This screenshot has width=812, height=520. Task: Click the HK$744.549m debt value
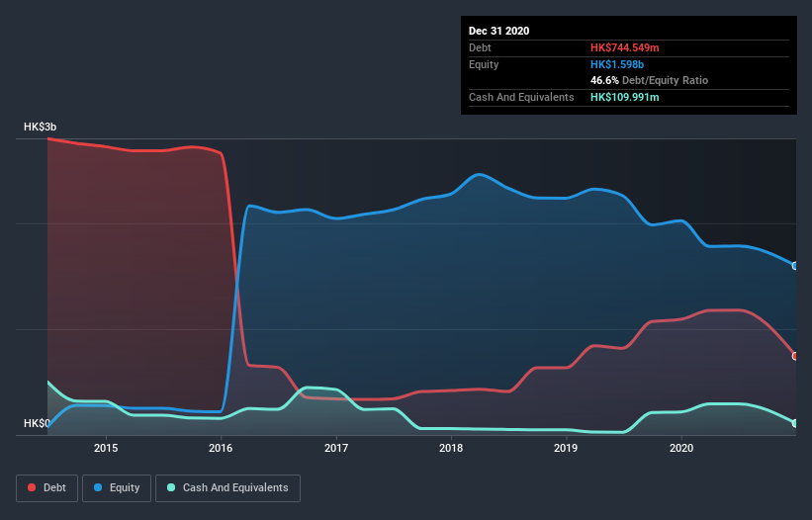[624, 47]
